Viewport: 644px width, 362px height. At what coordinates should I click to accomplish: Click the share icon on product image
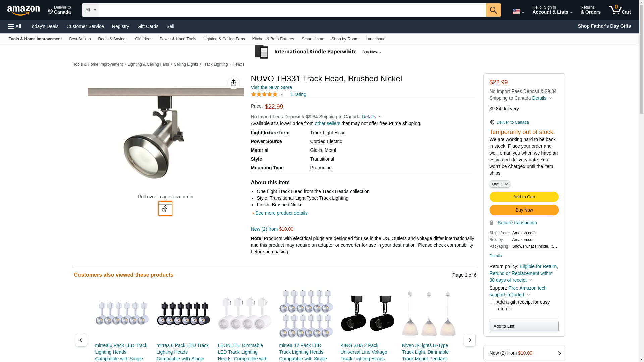click(234, 83)
